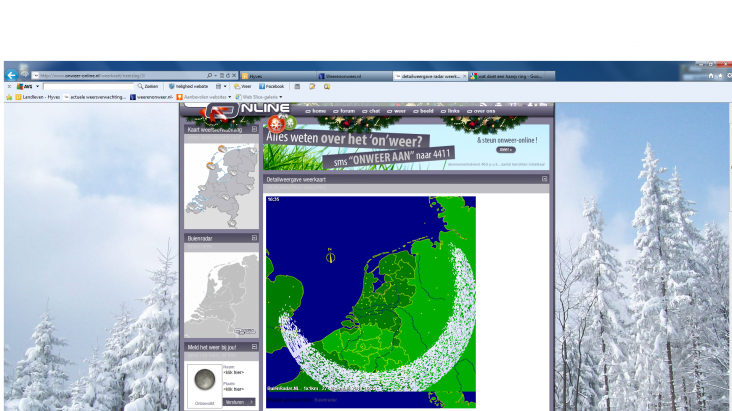Go back with the browser Back arrow
Viewport: 732px width, 411px height.
(x=11, y=75)
